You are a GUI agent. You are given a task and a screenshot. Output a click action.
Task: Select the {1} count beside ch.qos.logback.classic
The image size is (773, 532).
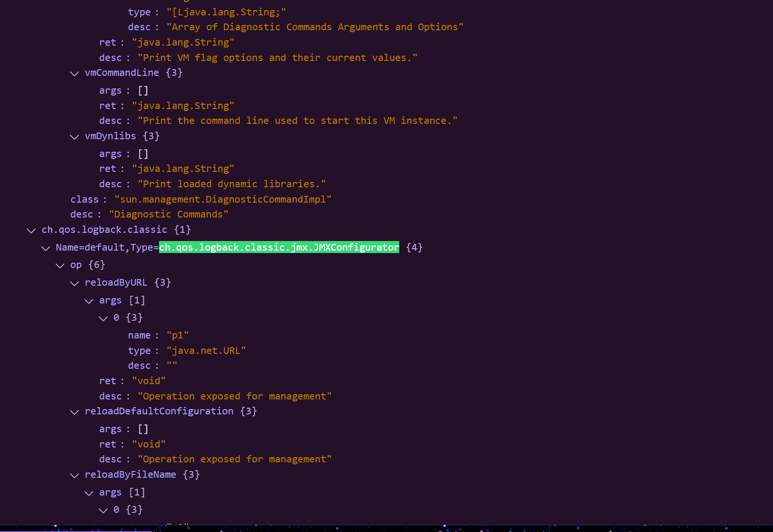click(183, 230)
